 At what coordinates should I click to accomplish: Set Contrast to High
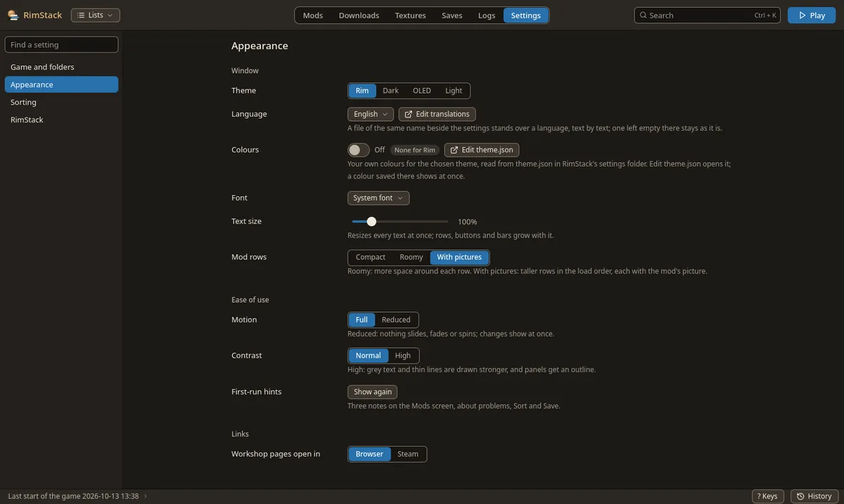(403, 356)
